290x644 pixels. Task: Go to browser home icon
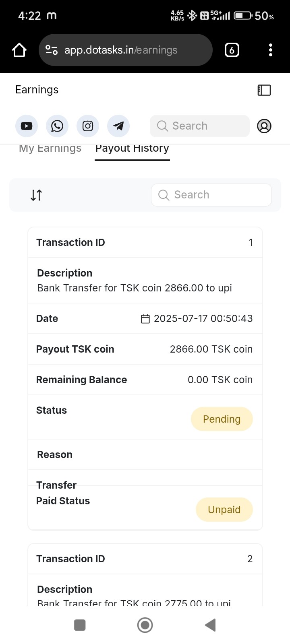19,50
